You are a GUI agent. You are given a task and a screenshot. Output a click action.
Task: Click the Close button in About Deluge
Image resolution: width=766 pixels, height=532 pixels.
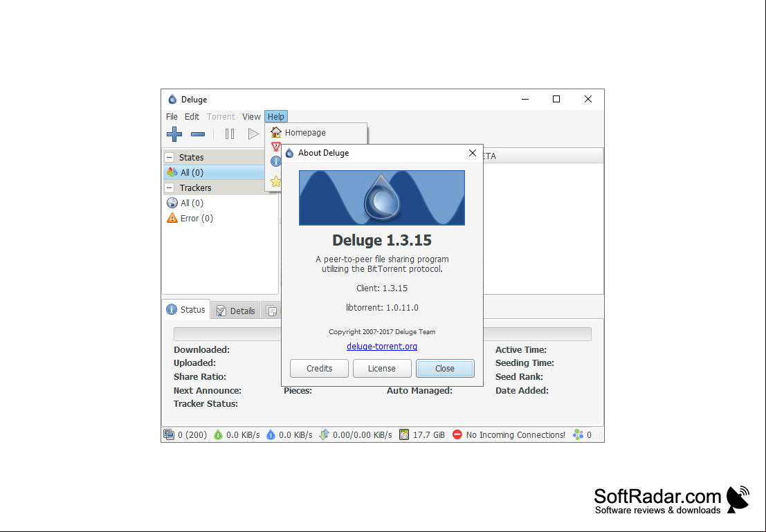pyautogui.click(x=445, y=368)
